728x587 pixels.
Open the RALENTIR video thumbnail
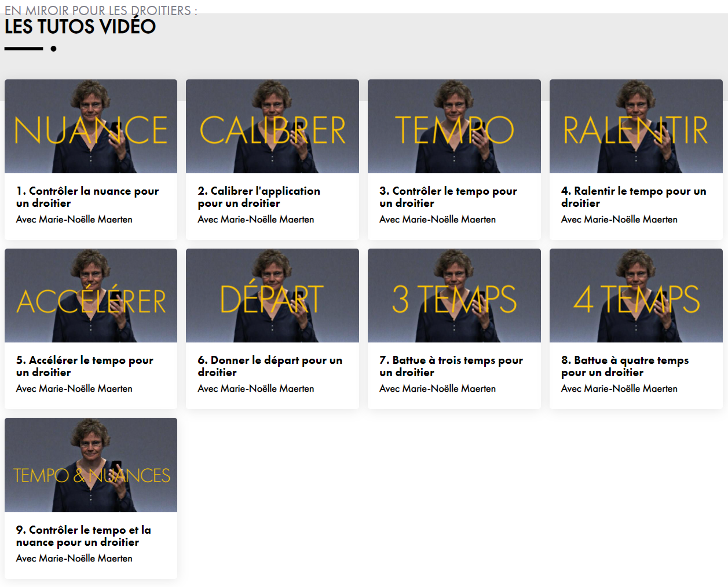pos(636,126)
